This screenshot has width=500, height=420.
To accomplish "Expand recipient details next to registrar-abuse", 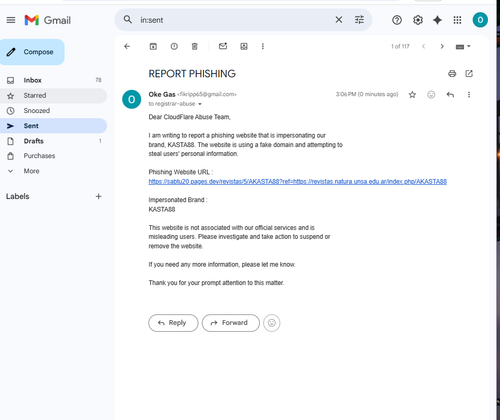I will 200,104.
